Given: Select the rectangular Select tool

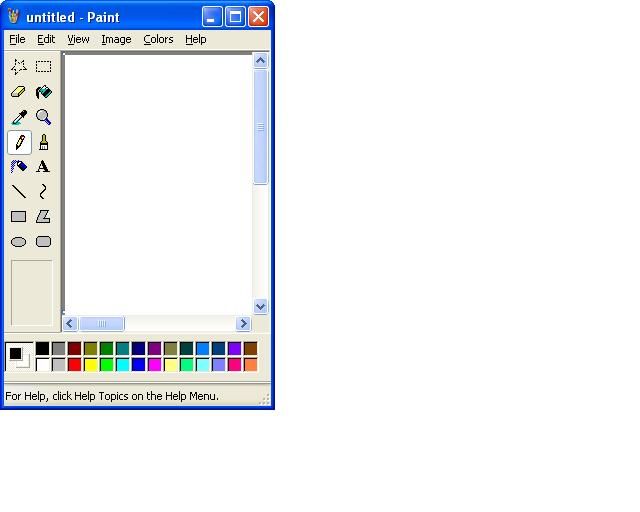Looking at the screenshot, I should (43, 67).
